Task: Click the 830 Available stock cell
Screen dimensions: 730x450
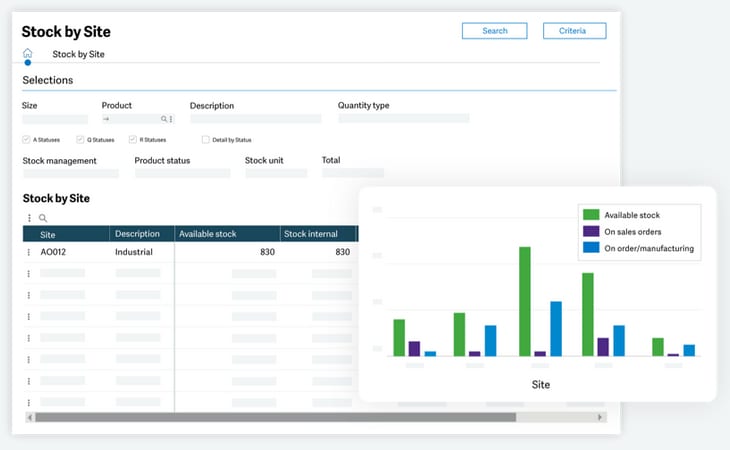Action: (267, 252)
